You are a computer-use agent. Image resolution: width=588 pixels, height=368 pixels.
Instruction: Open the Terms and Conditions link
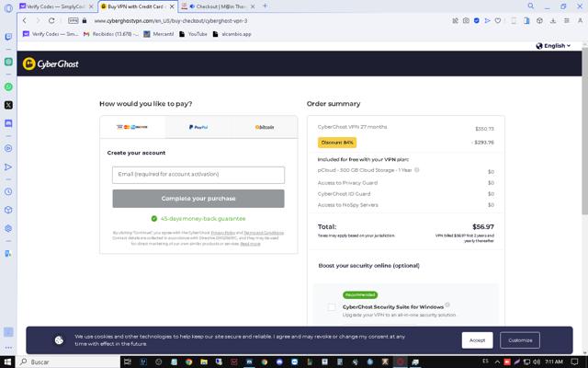coord(264,233)
